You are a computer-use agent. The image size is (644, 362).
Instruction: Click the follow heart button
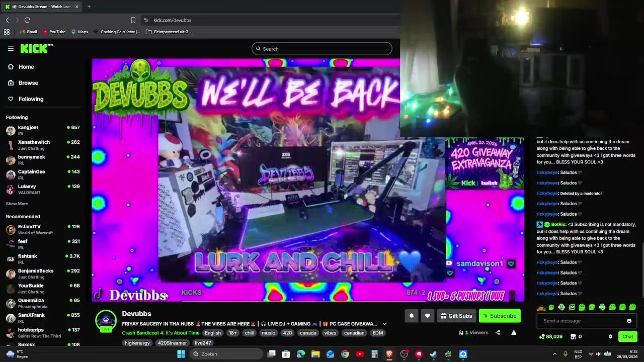[x=428, y=316]
